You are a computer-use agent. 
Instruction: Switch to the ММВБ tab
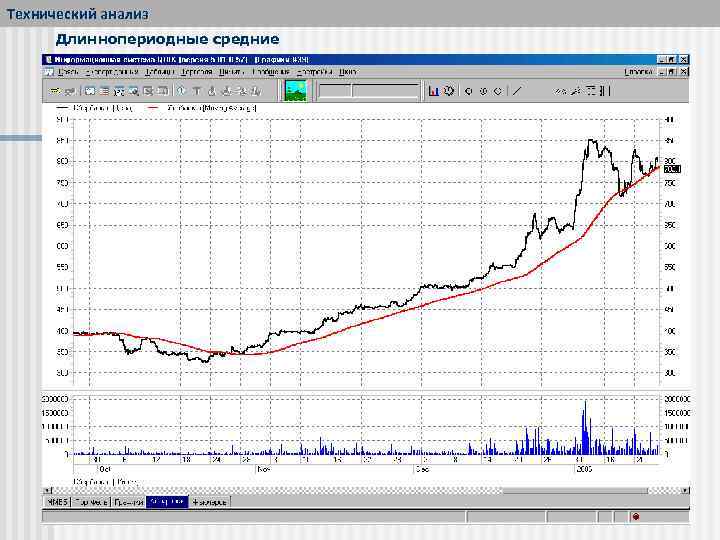click(x=57, y=502)
